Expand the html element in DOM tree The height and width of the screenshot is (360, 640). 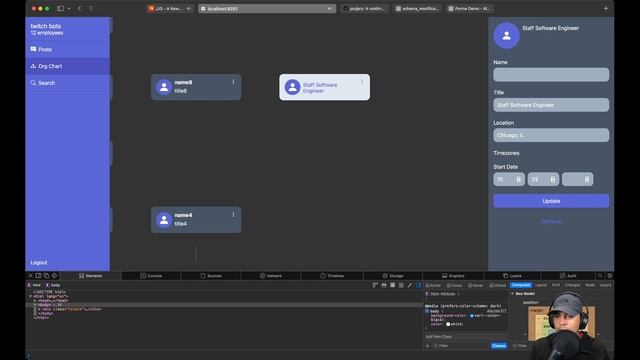31,296
